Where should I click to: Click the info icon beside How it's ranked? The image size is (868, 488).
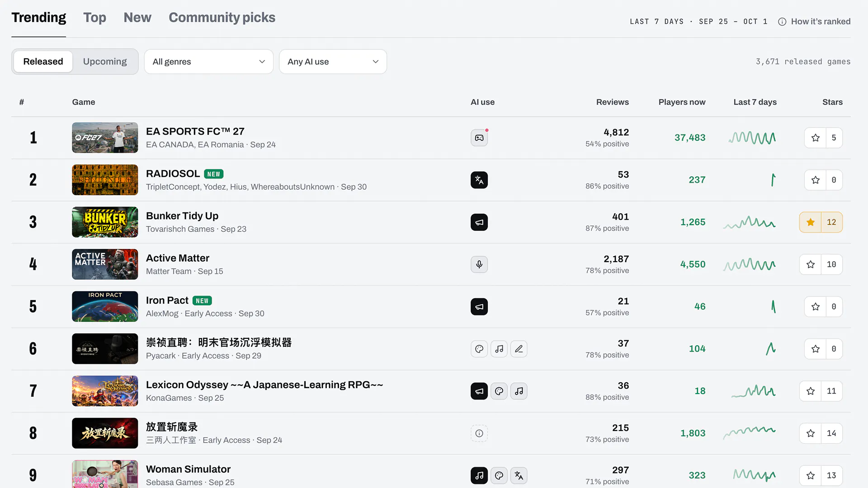tap(782, 22)
